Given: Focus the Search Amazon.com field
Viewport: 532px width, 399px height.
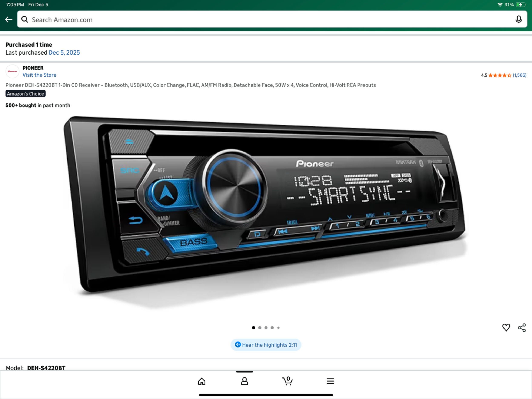Looking at the screenshot, I should point(265,20).
